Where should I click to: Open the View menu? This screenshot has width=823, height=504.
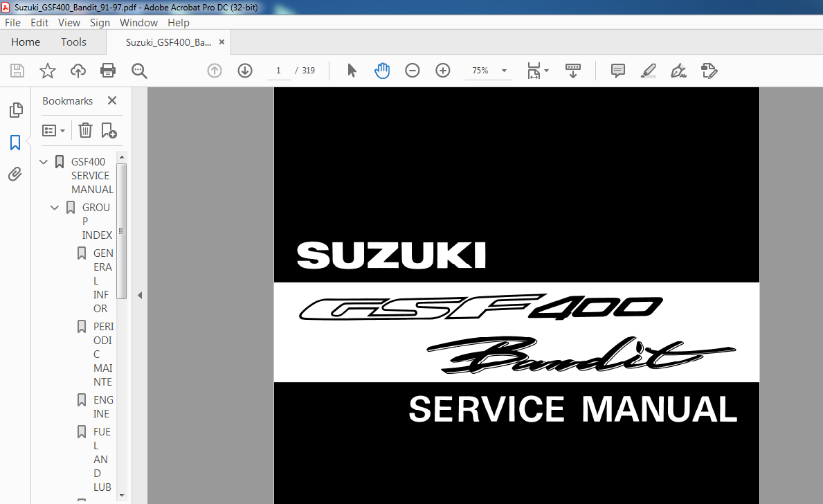69,23
